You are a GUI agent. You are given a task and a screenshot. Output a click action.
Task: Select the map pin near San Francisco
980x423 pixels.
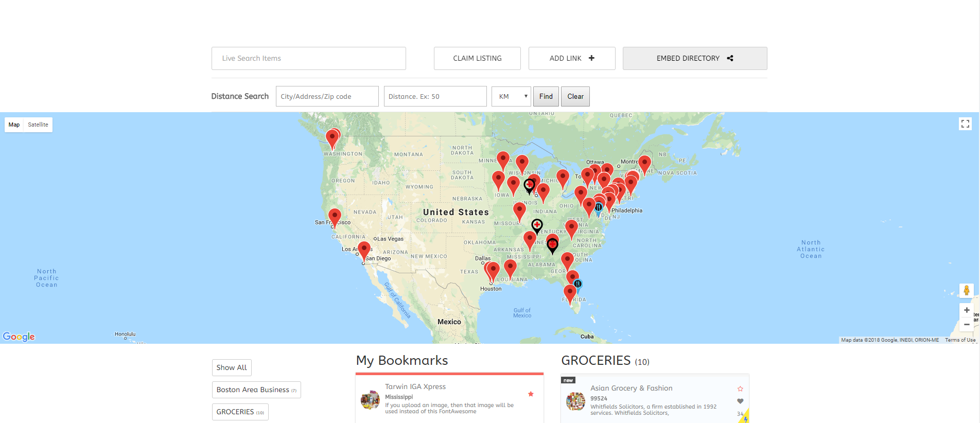pyautogui.click(x=335, y=218)
